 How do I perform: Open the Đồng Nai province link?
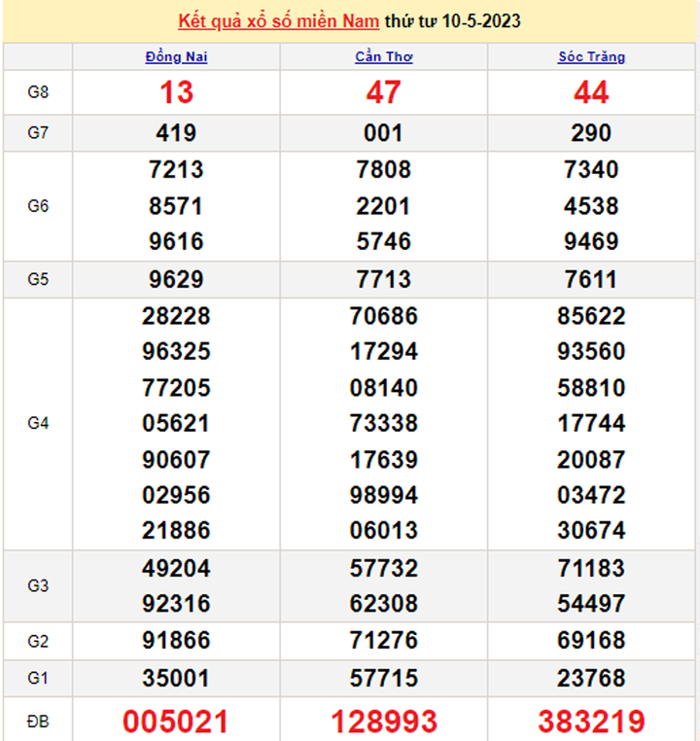176,57
